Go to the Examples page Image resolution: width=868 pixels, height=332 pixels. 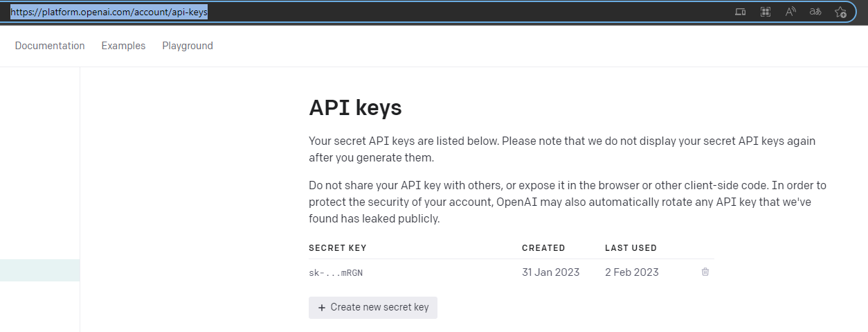click(123, 46)
